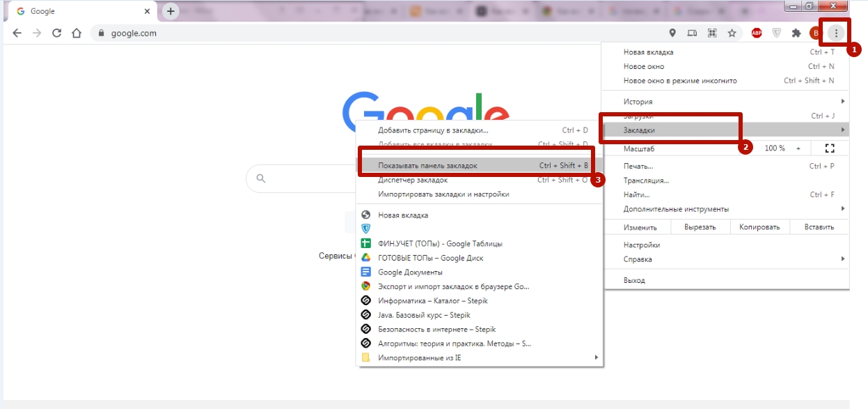868x409 pixels.
Task: Close the Google tab with its X
Action: pos(147,12)
